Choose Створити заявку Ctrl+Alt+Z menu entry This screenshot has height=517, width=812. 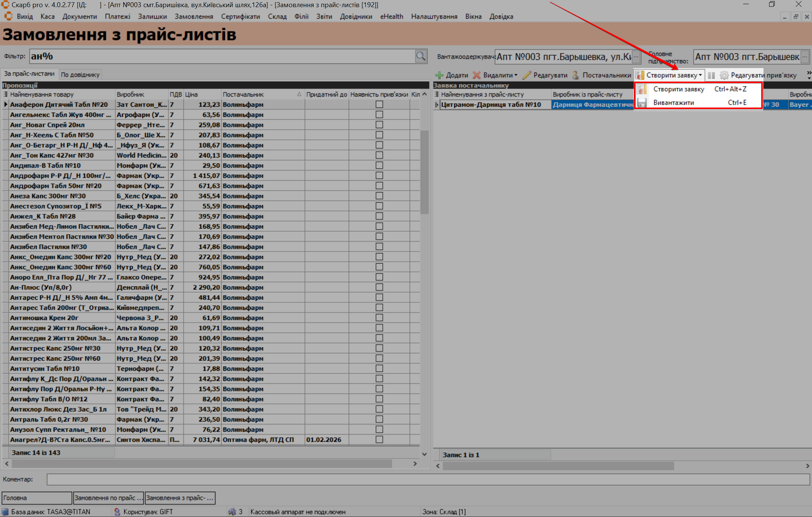coord(678,89)
